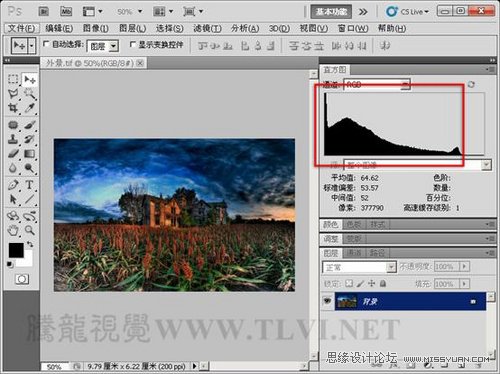This screenshot has width=500, height=374.
Task: Select the Type tool
Action: tap(30, 185)
